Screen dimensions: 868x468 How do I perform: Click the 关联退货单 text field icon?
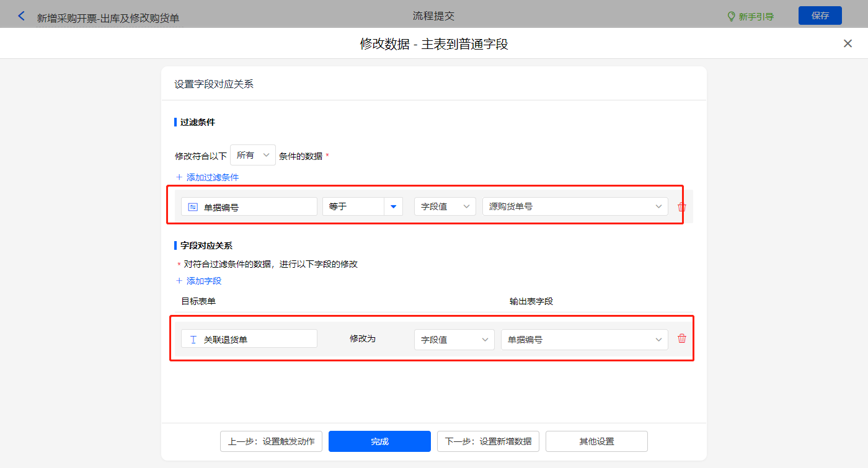(x=193, y=339)
